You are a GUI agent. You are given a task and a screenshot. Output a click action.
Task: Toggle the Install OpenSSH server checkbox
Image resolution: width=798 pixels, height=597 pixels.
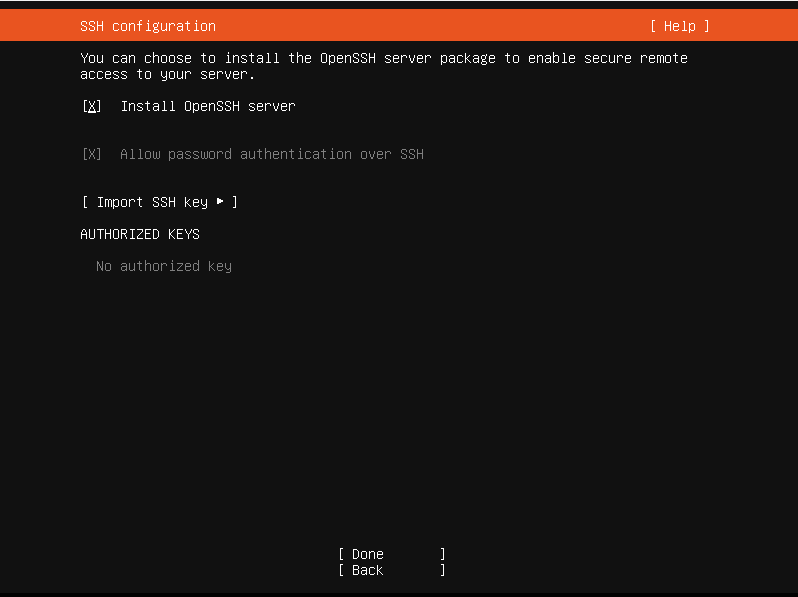(x=92, y=106)
